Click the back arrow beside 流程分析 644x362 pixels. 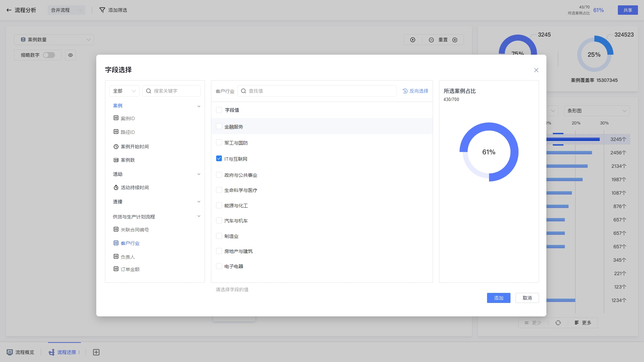click(x=9, y=10)
